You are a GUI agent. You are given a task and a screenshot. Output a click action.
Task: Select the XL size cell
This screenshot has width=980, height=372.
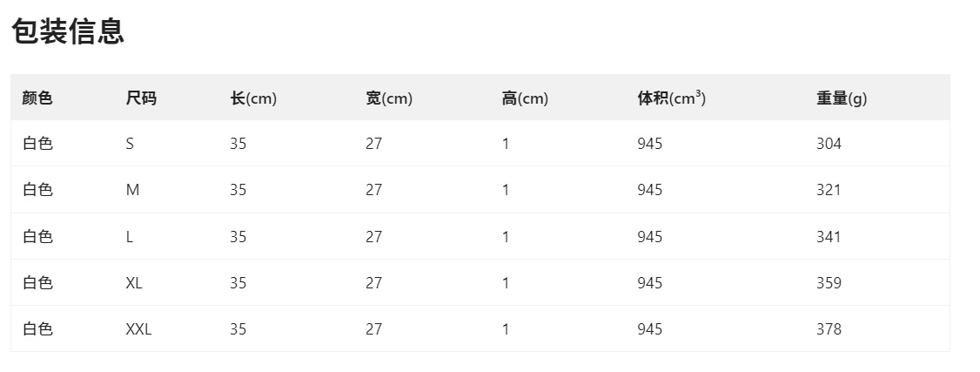point(134,283)
